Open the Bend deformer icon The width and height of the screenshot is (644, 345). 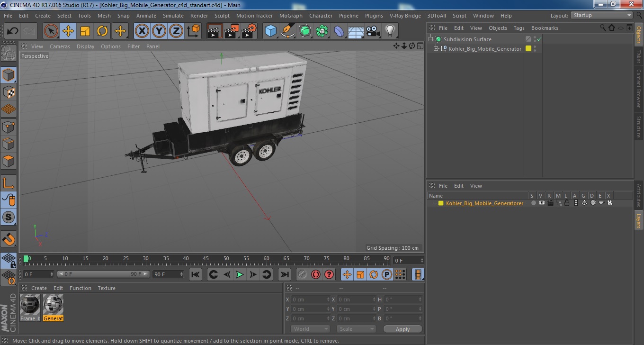pyautogui.click(x=339, y=31)
